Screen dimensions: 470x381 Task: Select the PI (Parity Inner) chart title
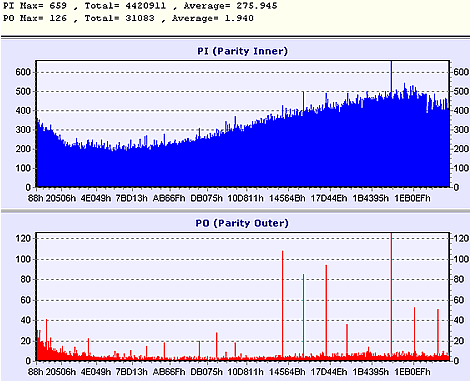pyautogui.click(x=242, y=51)
